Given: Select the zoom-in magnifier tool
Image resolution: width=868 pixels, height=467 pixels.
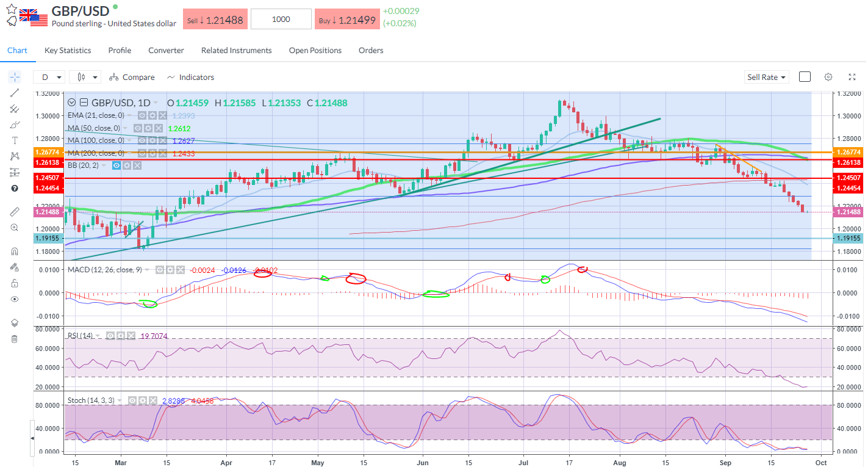Looking at the screenshot, I should [x=15, y=227].
